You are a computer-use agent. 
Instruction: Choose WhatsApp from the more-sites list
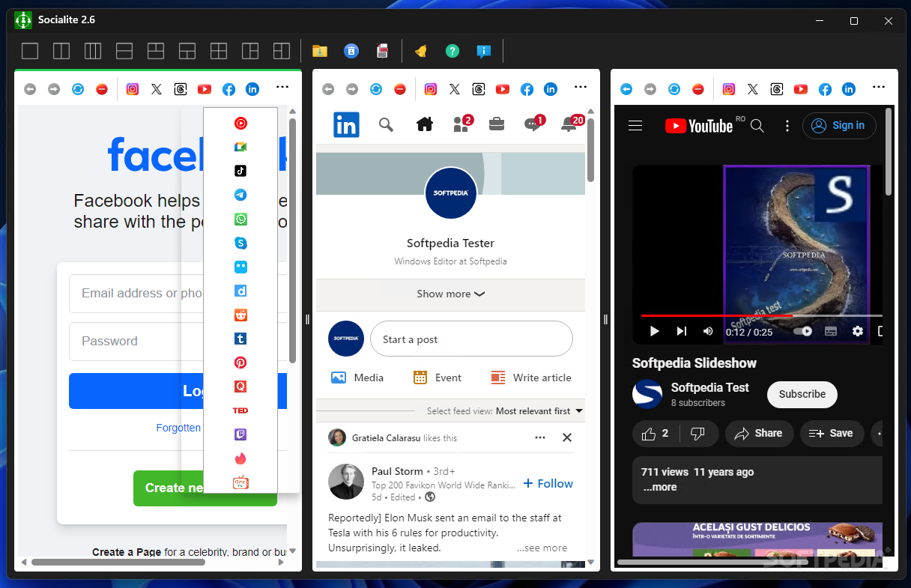240,219
